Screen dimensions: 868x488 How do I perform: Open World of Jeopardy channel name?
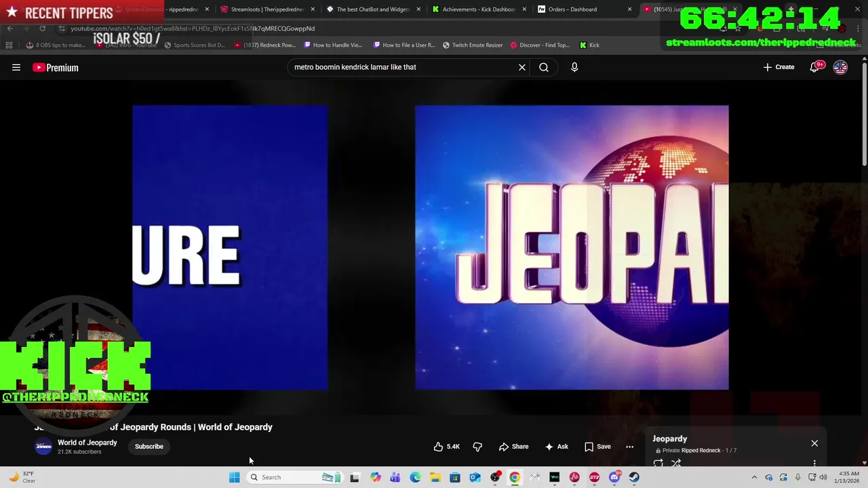(x=87, y=443)
